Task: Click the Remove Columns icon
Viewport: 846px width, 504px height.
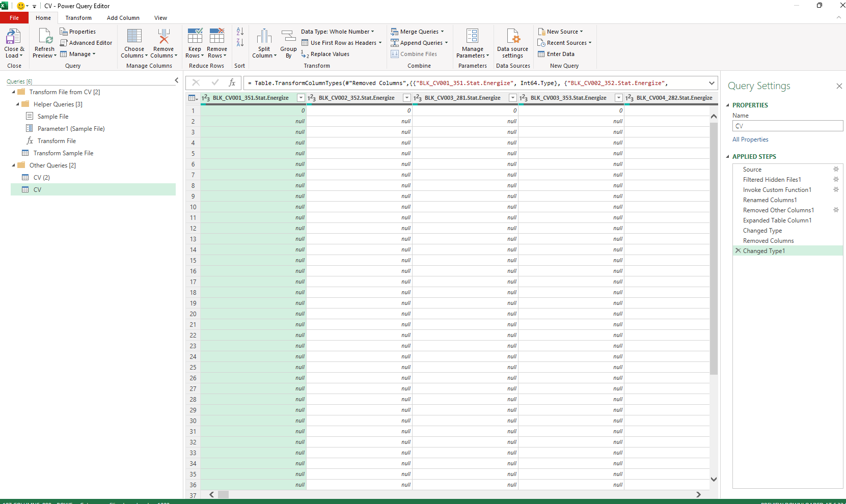Action: 163,36
